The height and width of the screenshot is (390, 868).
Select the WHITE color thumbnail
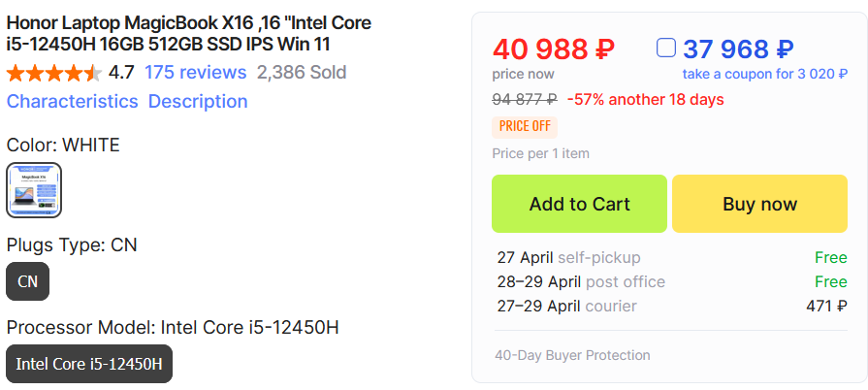tap(34, 190)
